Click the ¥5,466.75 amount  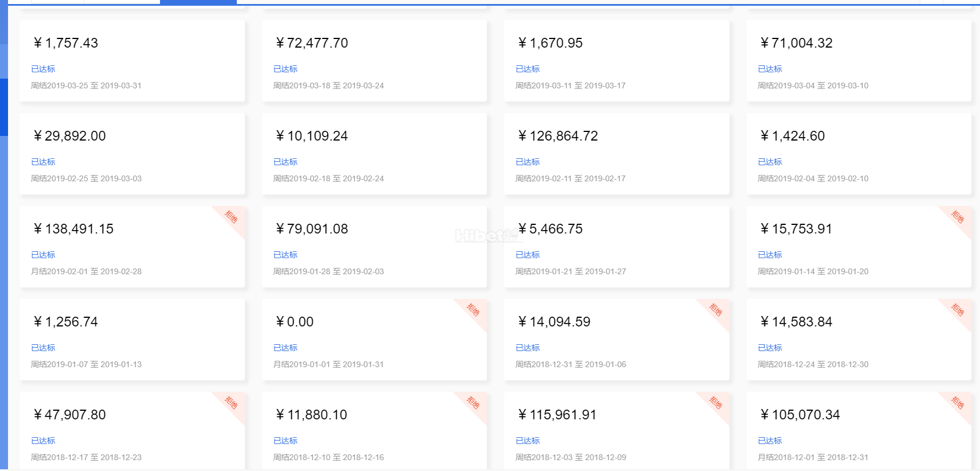[x=550, y=229]
